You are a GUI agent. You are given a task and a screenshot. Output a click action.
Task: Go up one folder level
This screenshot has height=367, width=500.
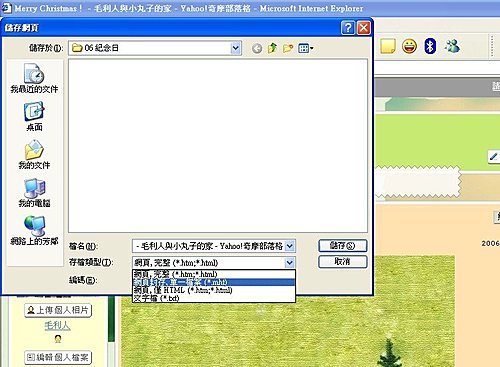coord(272,48)
